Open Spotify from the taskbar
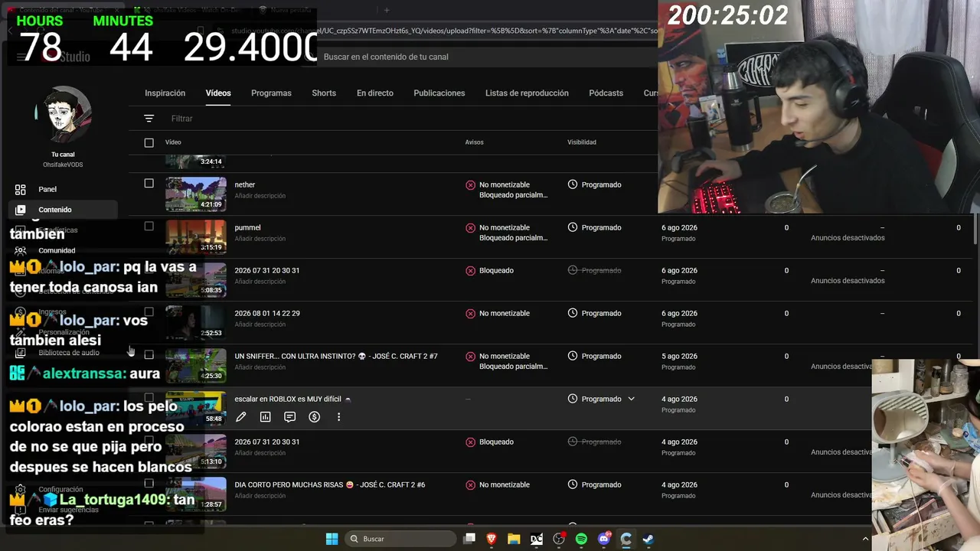This screenshot has width=980, height=551. tap(581, 539)
